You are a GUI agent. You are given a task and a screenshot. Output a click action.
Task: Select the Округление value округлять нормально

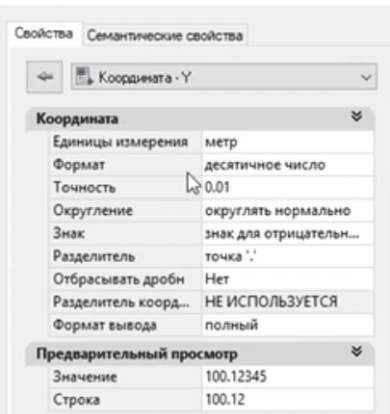[x=287, y=211]
